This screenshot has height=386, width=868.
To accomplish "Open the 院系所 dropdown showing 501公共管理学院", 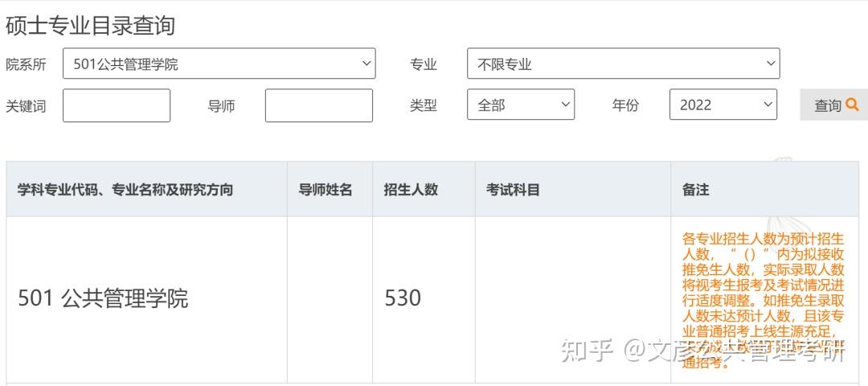I will 219,64.
